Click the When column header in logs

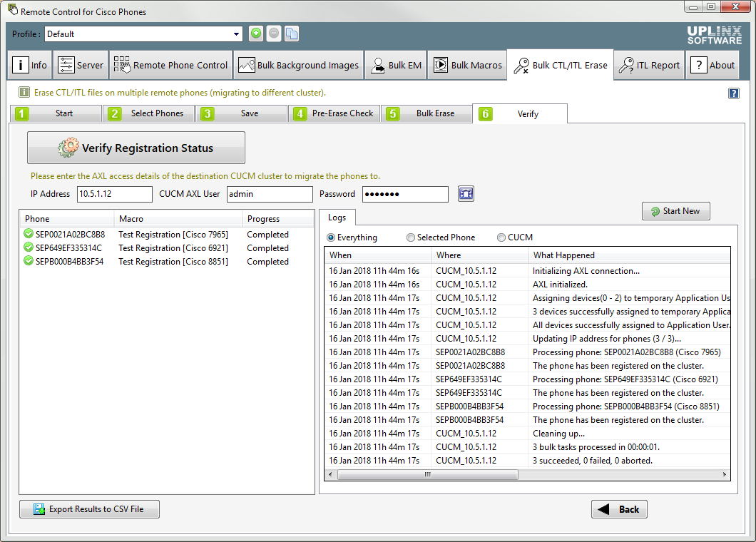378,255
